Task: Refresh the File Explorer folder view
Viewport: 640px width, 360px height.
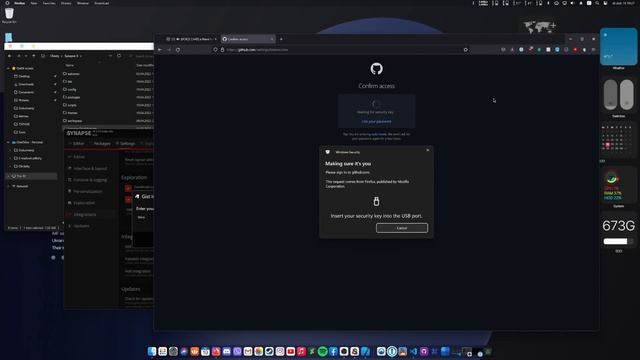Action: click(x=119, y=56)
